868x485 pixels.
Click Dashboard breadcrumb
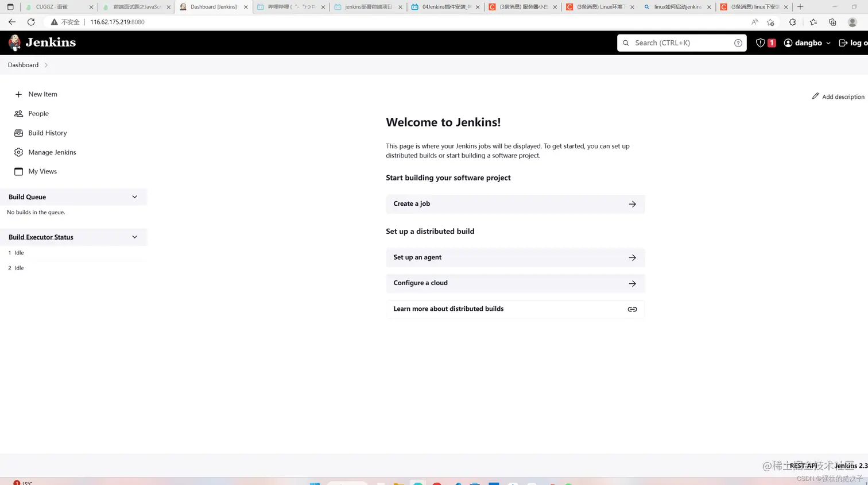coord(23,65)
